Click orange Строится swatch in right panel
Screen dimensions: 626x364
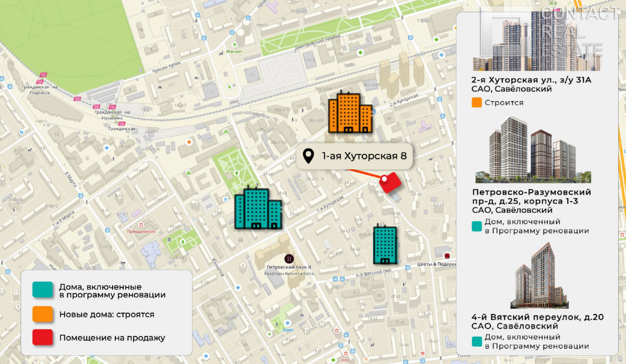coord(476,103)
